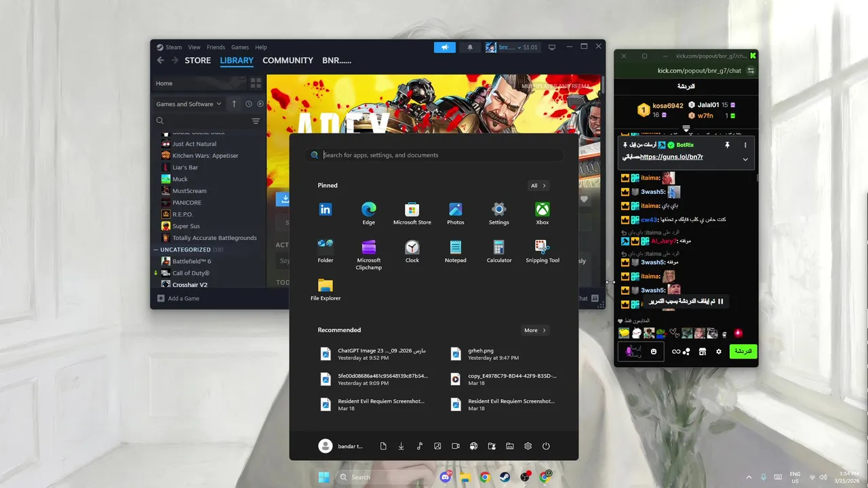Viewport: 868px width, 488px height.
Task: Open Steam from the taskbar
Action: [505, 477]
